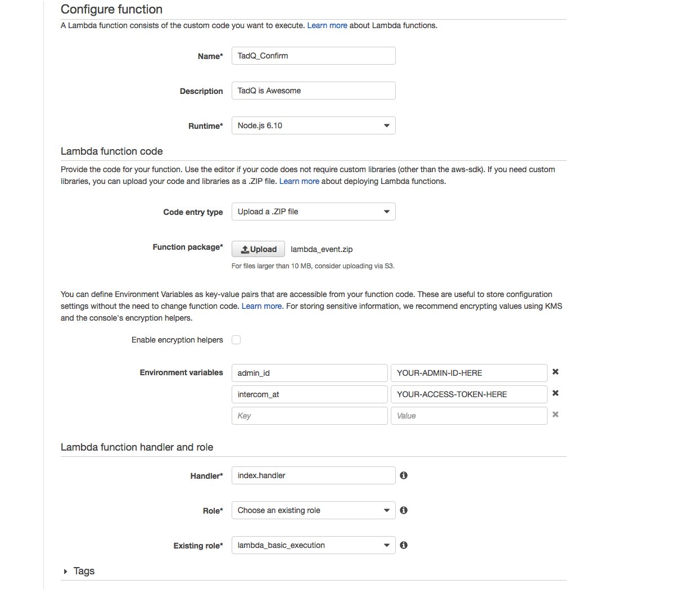Edit the Description saying TadQ is Awesome
Screen dimensions: 700x589
[x=313, y=91]
